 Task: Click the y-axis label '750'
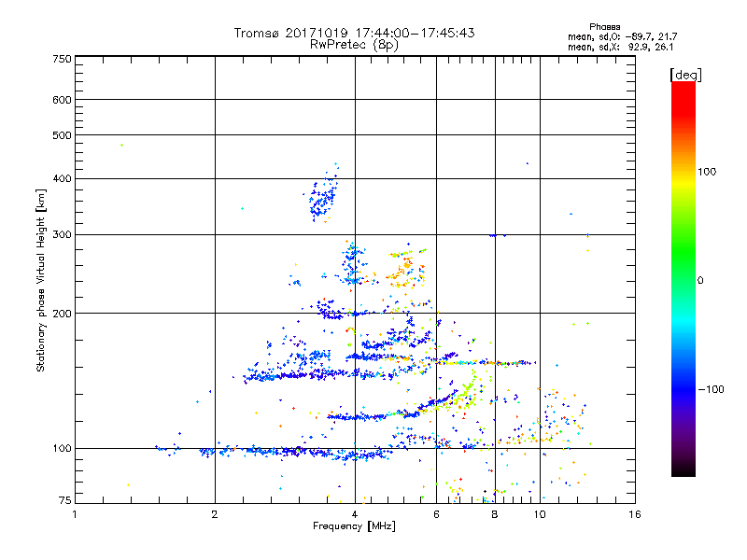(62, 59)
